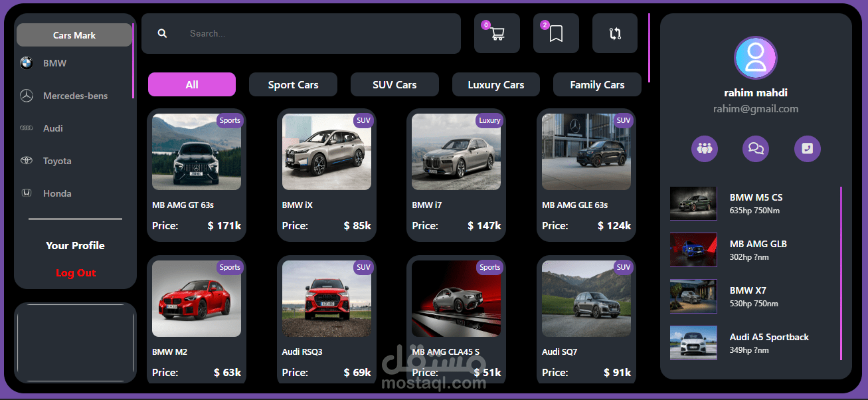Viewport: 868px width, 400px height.
Task: Click the SUV badge on Audi SQ7 card
Action: coord(623,267)
